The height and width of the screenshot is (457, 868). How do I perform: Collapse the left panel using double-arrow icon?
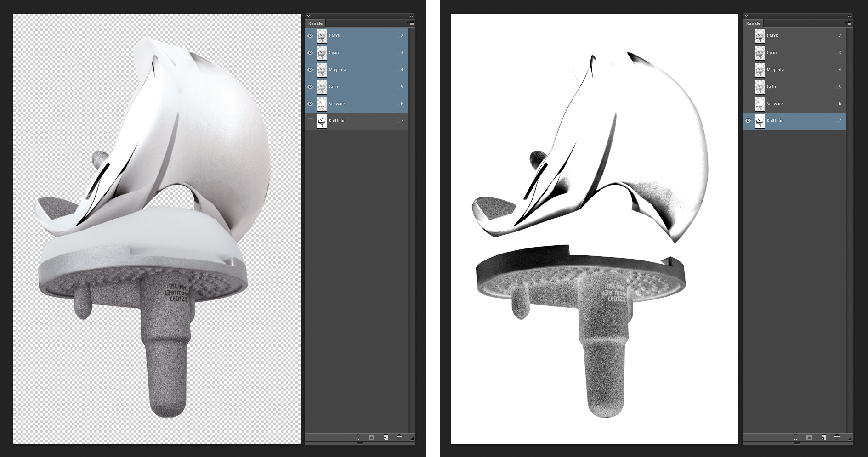411,17
